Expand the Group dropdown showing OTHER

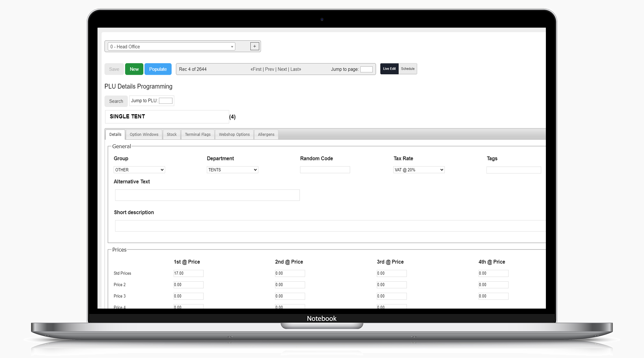tap(139, 170)
